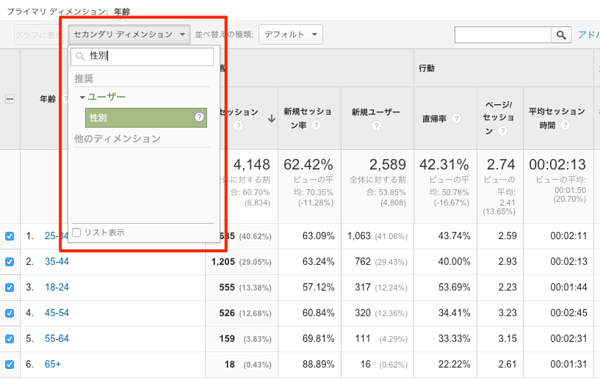
Task: Click help icon beside 新規セッション率
Action: tap(316, 125)
